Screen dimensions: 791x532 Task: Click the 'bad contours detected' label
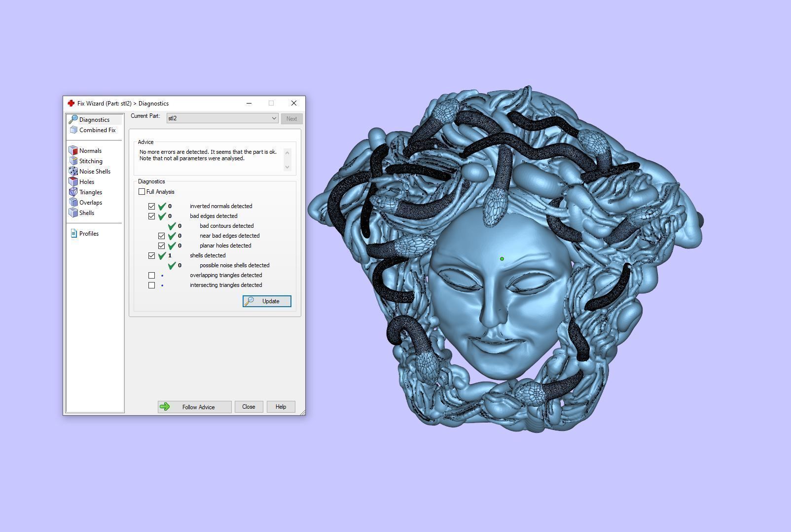(x=227, y=226)
